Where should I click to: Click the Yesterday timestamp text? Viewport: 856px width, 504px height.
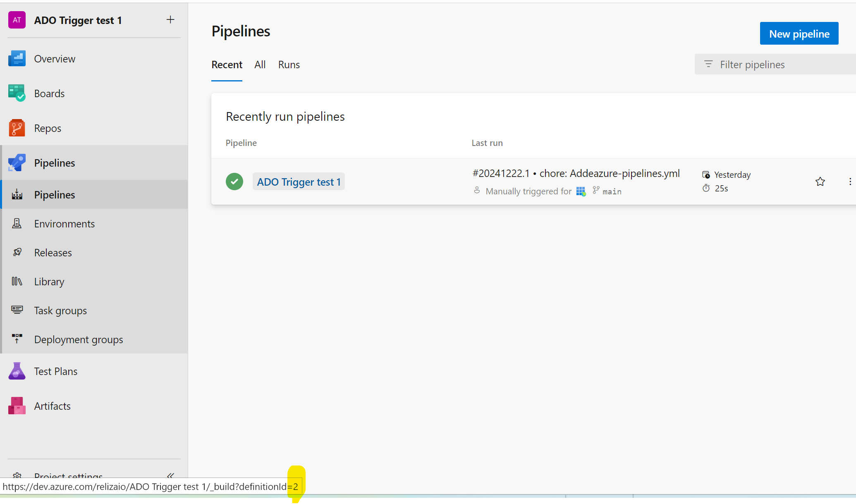(732, 175)
